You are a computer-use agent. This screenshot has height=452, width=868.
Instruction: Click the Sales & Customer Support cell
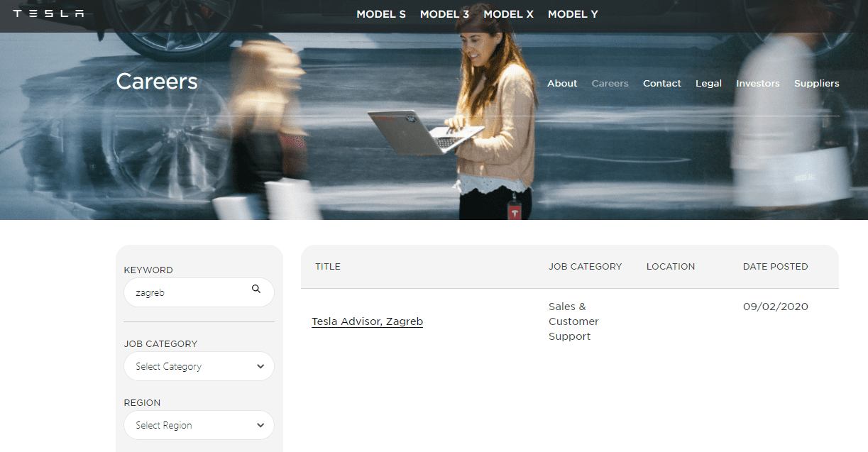(573, 321)
